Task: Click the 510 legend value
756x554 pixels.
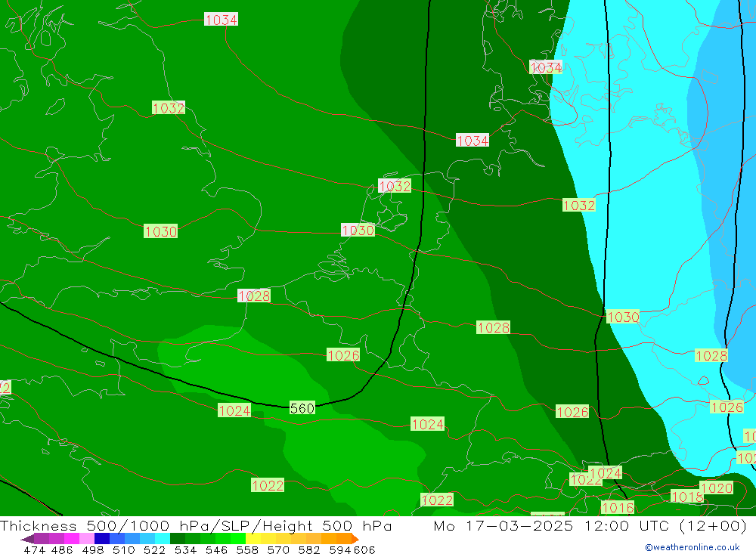Action: [x=124, y=549]
